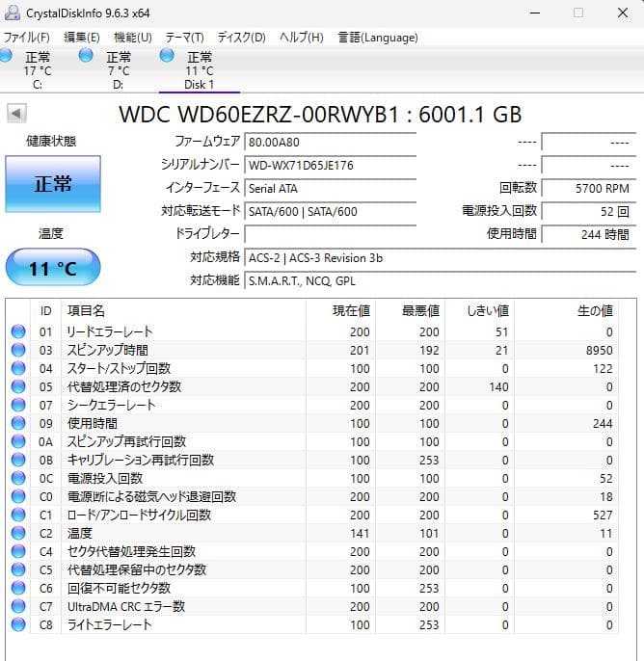Click the standard field ACS-2 | ACS-3 Revision 3b
644x661 pixels.
click(x=441, y=258)
